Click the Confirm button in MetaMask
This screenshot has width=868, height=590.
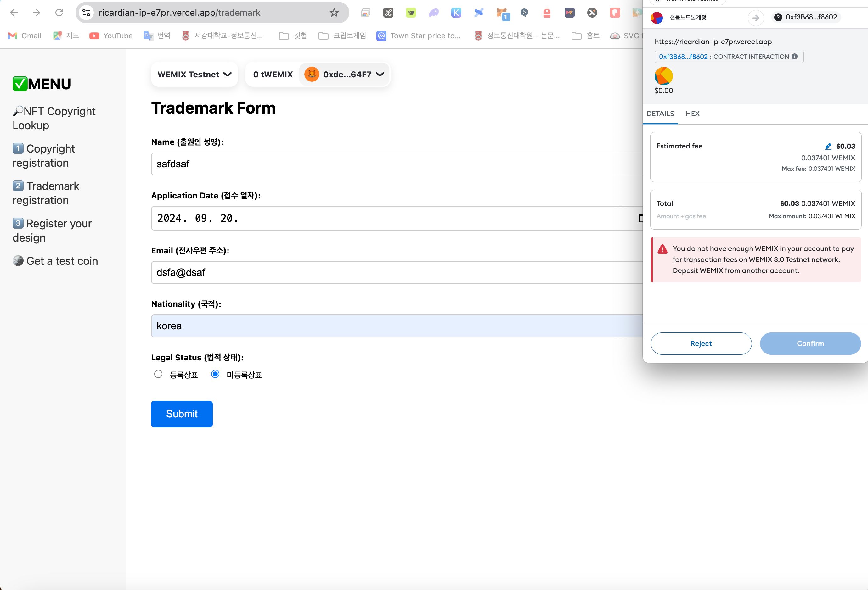810,343
